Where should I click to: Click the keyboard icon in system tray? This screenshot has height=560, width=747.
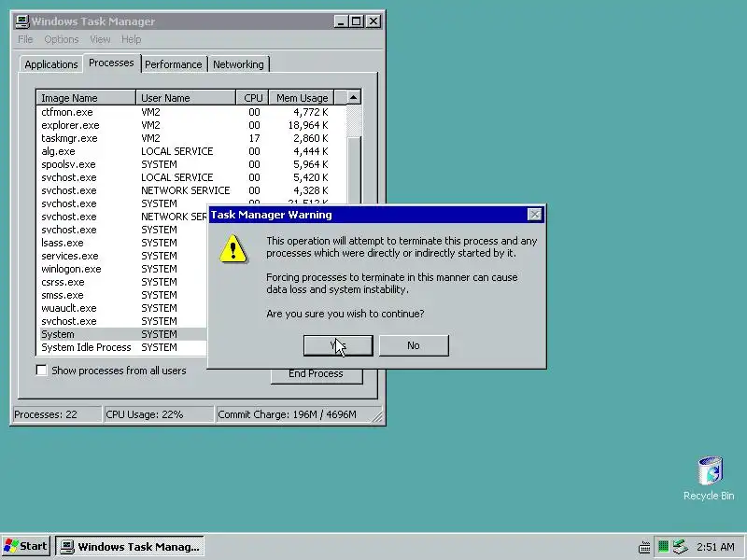[x=644, y=547]
